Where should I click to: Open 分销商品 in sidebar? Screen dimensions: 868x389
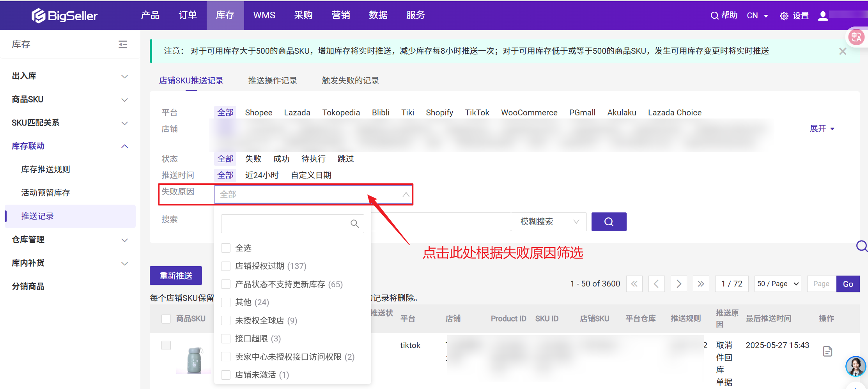[28, 286]
